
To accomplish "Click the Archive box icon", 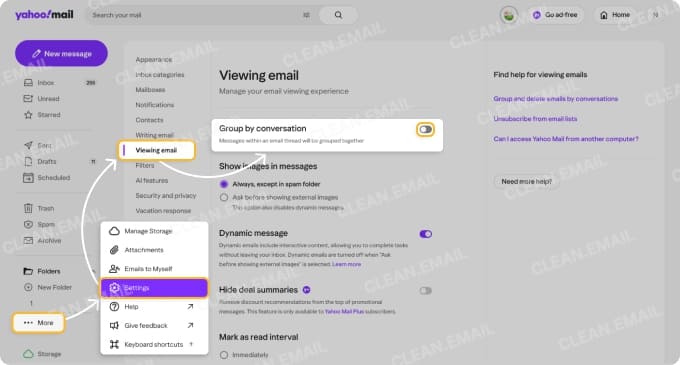I will (x=28, y=241).
